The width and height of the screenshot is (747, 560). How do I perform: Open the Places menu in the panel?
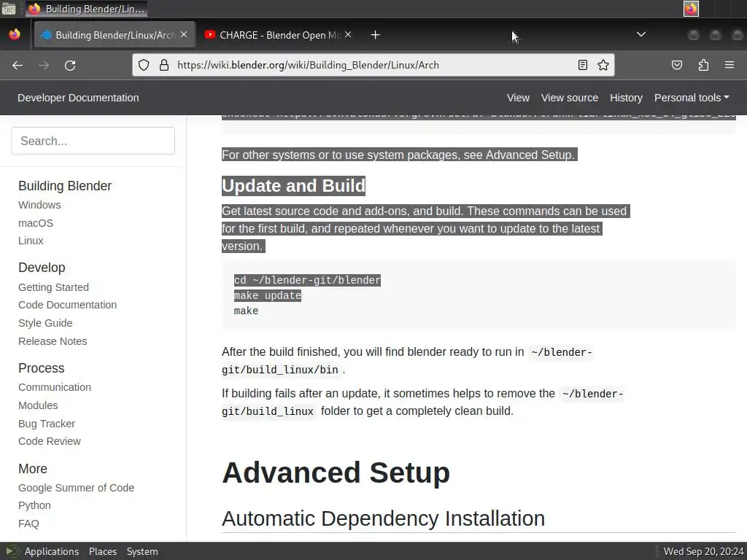102,551
